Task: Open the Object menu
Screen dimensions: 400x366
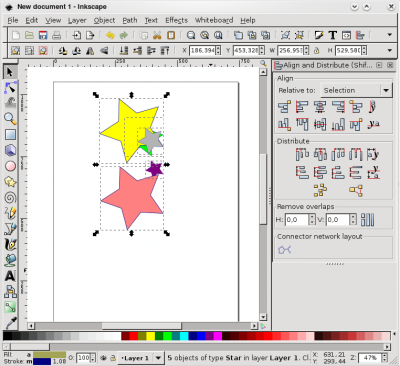Action: (x=104, y=20)
